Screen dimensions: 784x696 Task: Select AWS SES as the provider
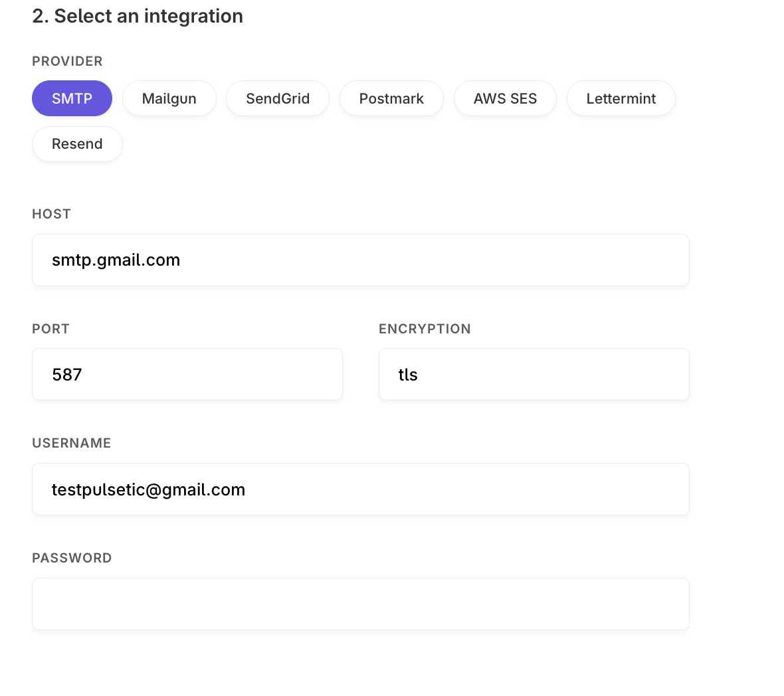point(505,98)
